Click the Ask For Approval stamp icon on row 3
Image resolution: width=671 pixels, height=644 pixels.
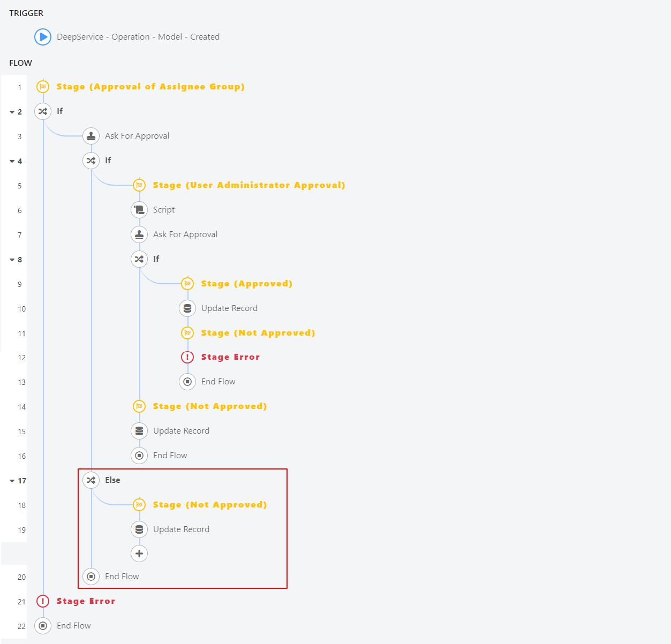coord(91,136)
